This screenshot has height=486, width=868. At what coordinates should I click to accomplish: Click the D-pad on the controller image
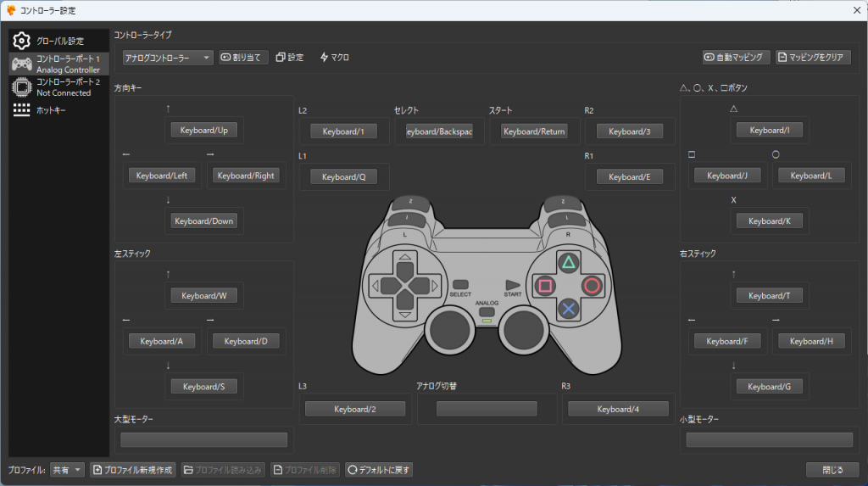[405, 286]
